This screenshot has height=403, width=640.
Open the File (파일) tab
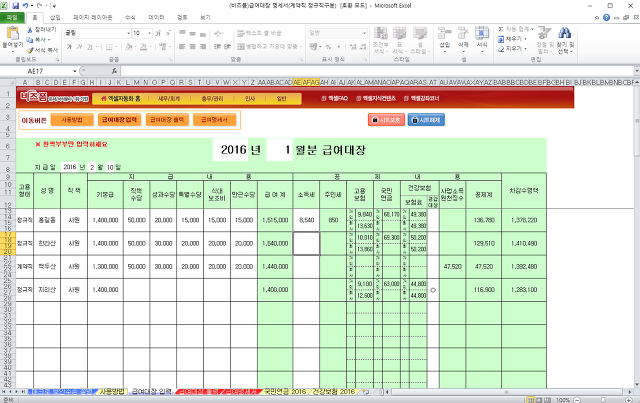coord(12,18)
